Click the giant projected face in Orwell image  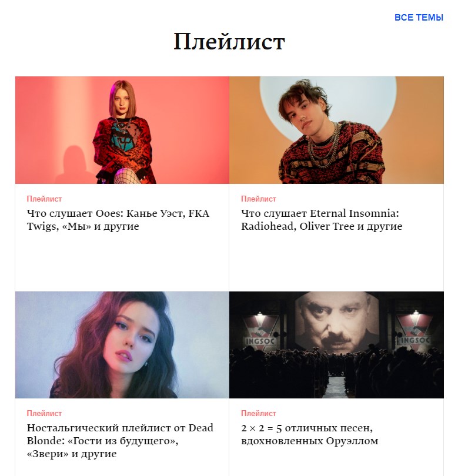coord(336,323)
